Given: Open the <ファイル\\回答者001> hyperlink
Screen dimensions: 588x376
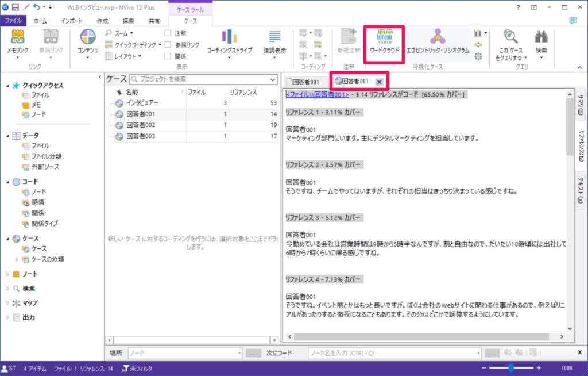Looking at the screenshot, I should pyautogui.click(x=317, y=94).
